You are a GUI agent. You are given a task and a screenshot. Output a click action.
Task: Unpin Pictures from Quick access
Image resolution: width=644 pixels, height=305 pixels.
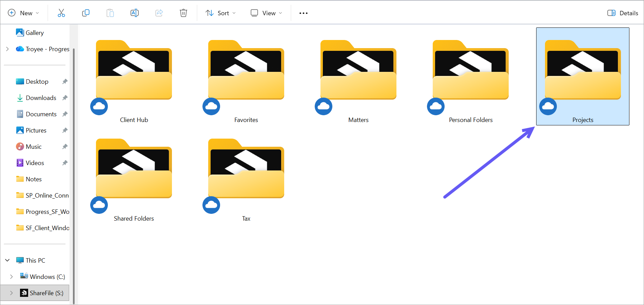tap(64, 130)
